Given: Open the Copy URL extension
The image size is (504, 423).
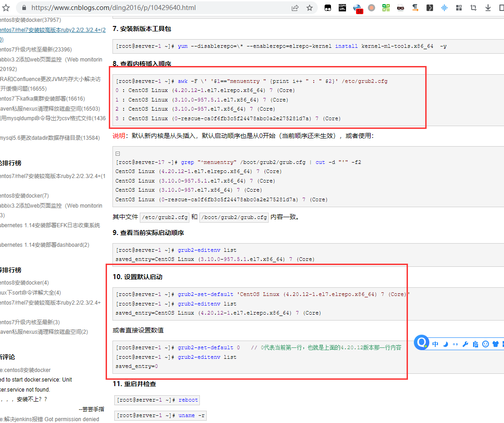Looking at the screenshot, I should pyautogui.click(x=342, y=8).
